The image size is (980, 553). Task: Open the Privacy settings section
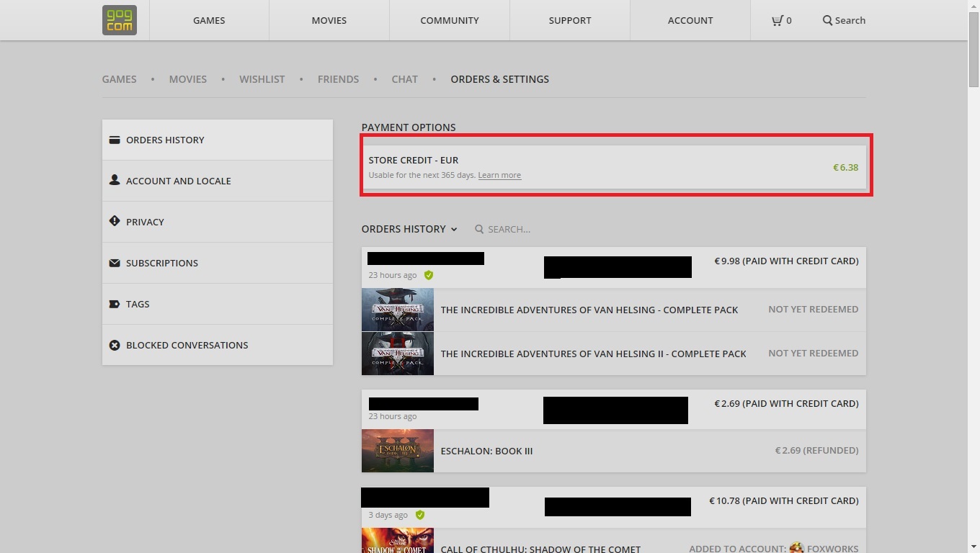[x=218, y=222]
